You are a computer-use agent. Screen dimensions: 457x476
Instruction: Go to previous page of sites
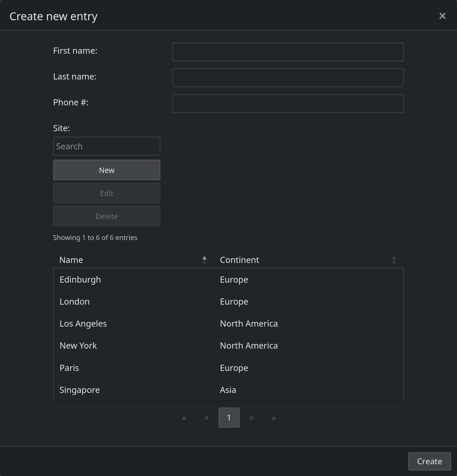tap(206, 418)
